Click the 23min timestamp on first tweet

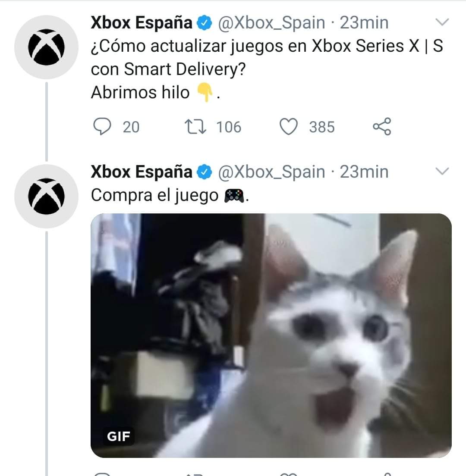click(364, 23)
